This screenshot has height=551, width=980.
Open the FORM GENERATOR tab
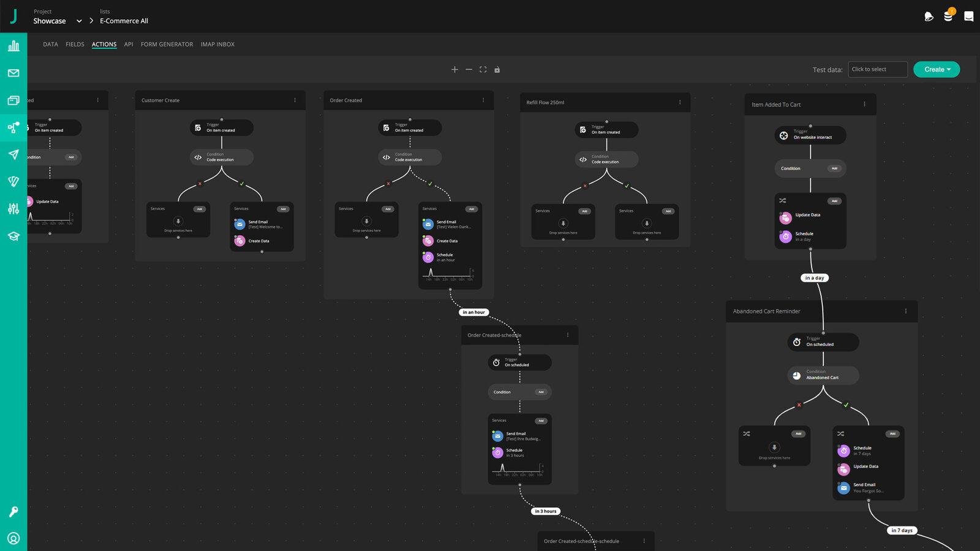[x=167, y=44]
